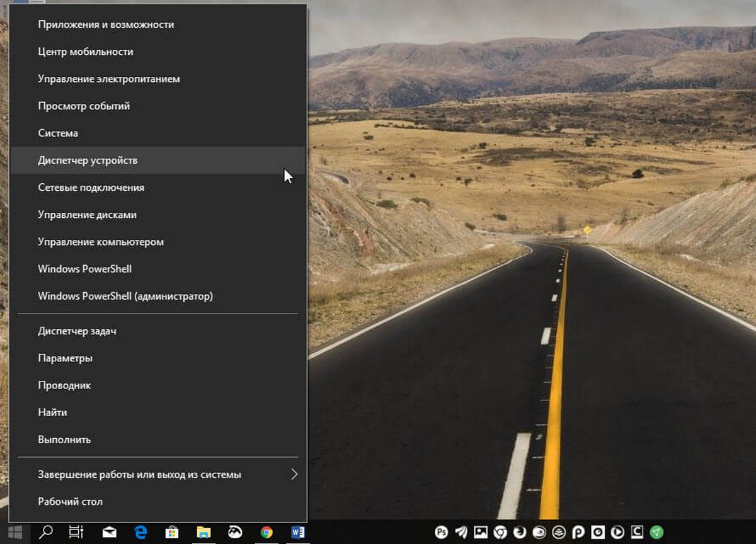The image size is (756, 544).
Task: Launch Google Chrome from the taskbar
Action: (266, 532)
